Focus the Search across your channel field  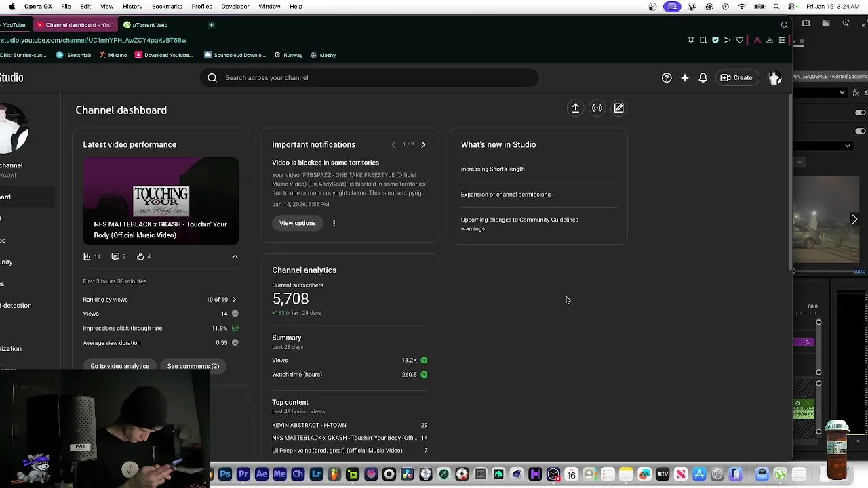370,78
